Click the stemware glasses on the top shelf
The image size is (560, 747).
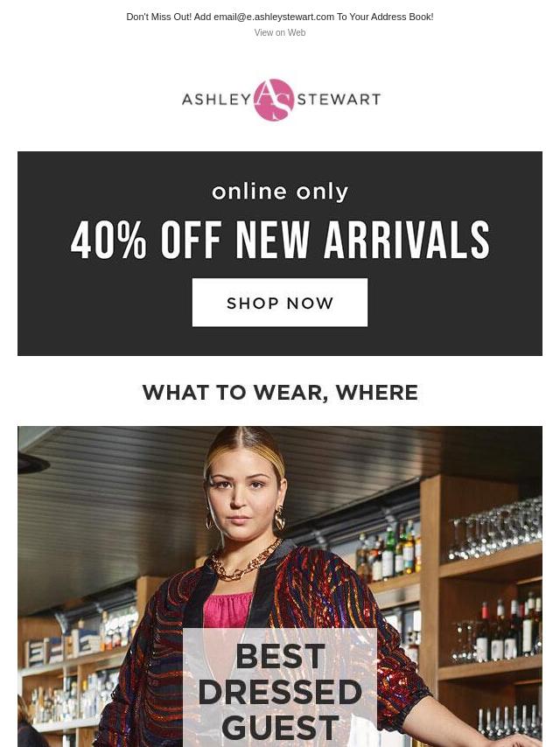point(495,529)
